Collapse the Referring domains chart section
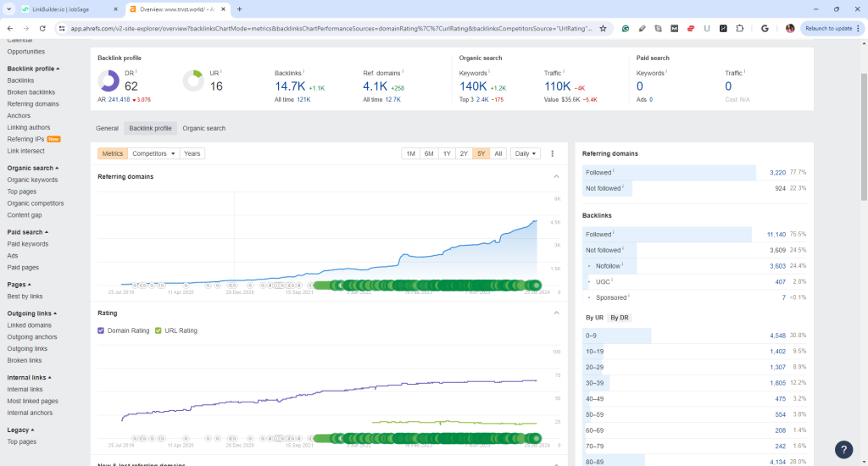868x466 pixels. 556,176
